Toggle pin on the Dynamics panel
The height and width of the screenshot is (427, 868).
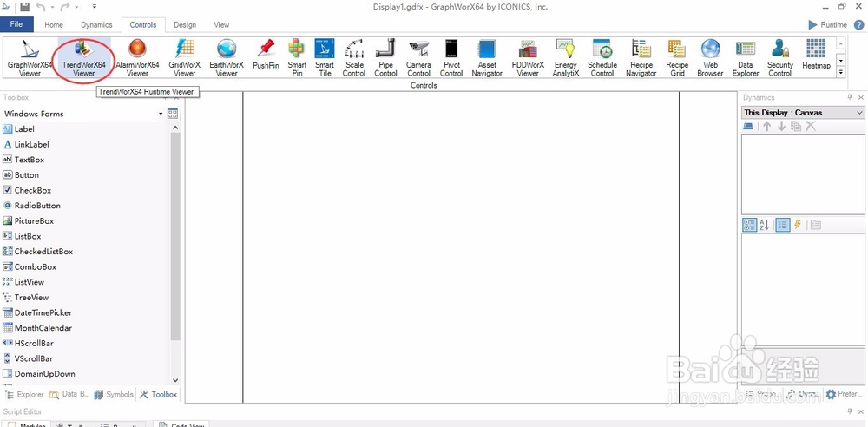pos(850,97)
